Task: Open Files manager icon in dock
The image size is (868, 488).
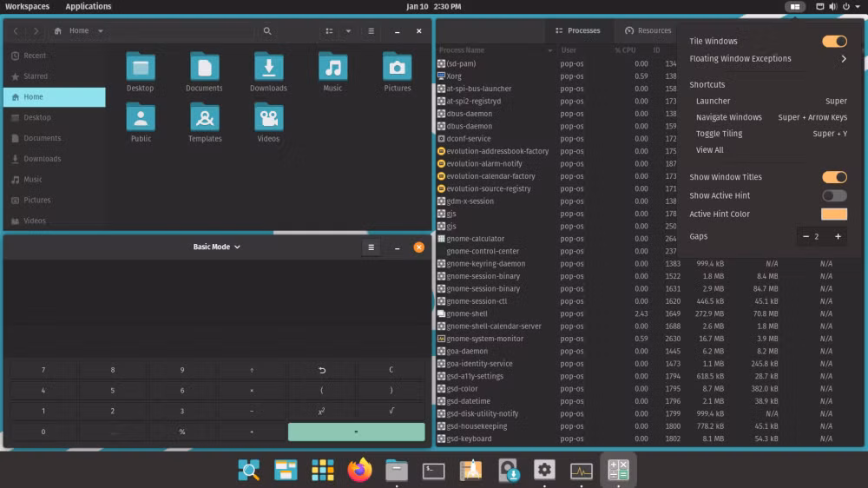Action: pyautogui.click(x=397, y=471)
